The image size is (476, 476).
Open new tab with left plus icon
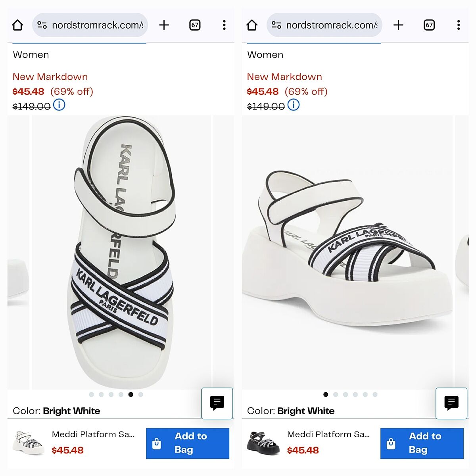(164, 25)
